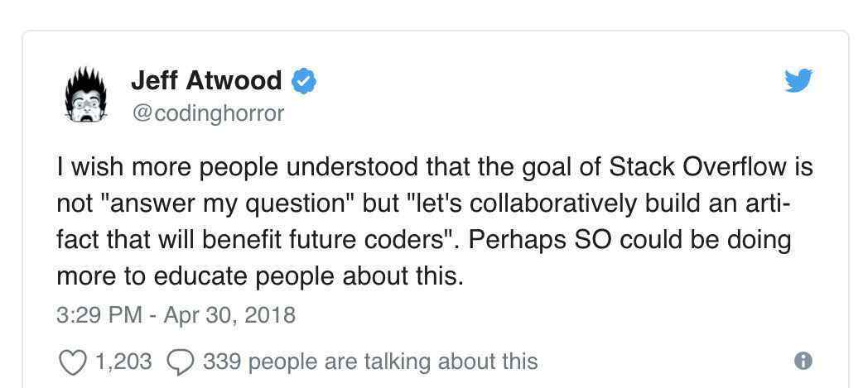Open the info icon below the tweet
Image resolution: width=868 pixels, height=388 pixels.
(x=803, y=361)
